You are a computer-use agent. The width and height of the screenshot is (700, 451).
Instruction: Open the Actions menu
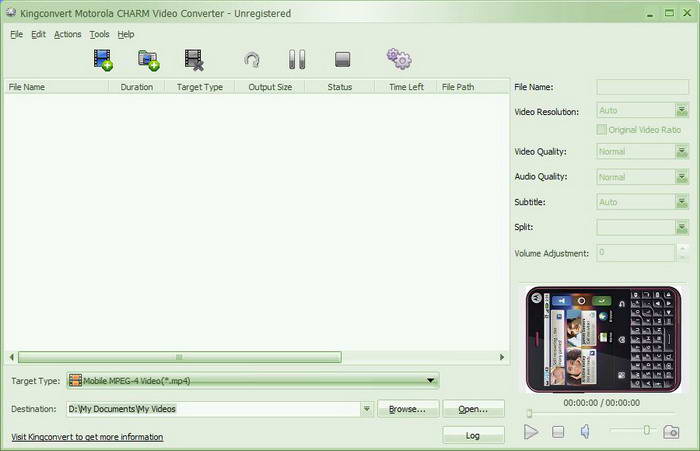tap(67, 34)
